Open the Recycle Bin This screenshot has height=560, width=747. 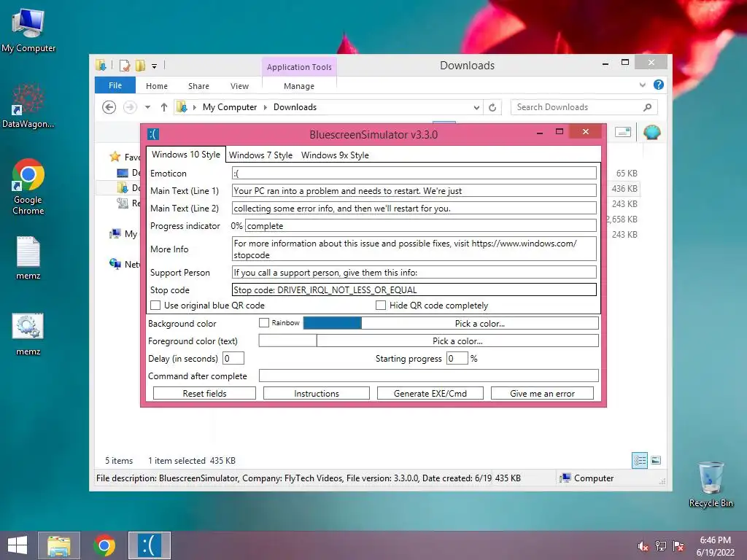711,484
